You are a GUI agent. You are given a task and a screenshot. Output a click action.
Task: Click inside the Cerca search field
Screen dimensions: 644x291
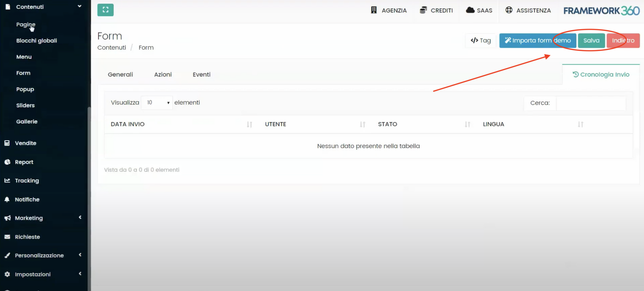591,103
